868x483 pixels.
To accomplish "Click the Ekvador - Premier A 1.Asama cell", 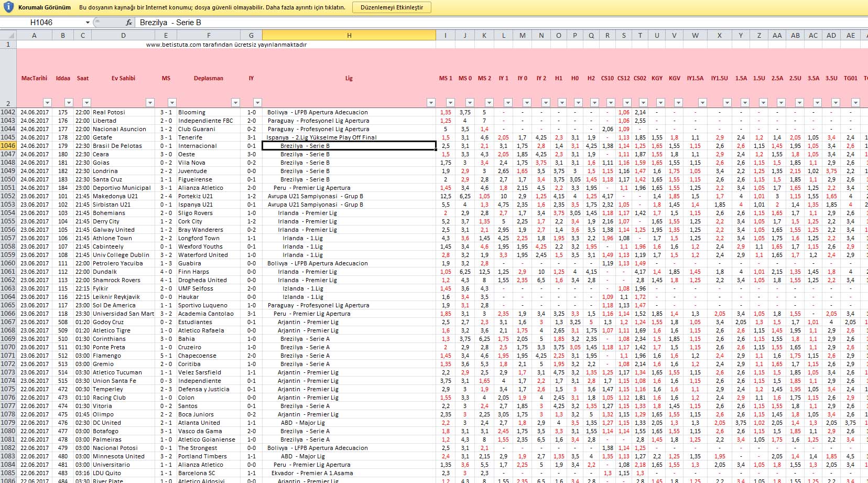I will [349, 473].
